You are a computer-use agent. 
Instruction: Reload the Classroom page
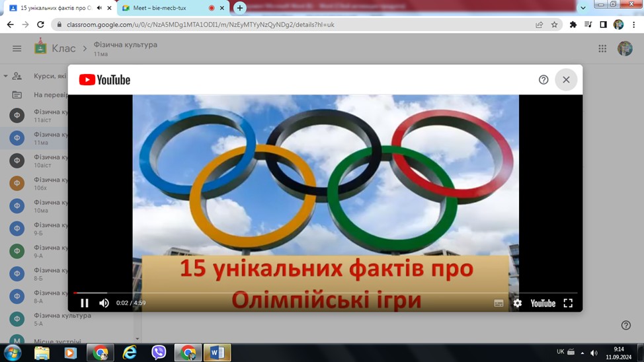click(x=40, y=24)
